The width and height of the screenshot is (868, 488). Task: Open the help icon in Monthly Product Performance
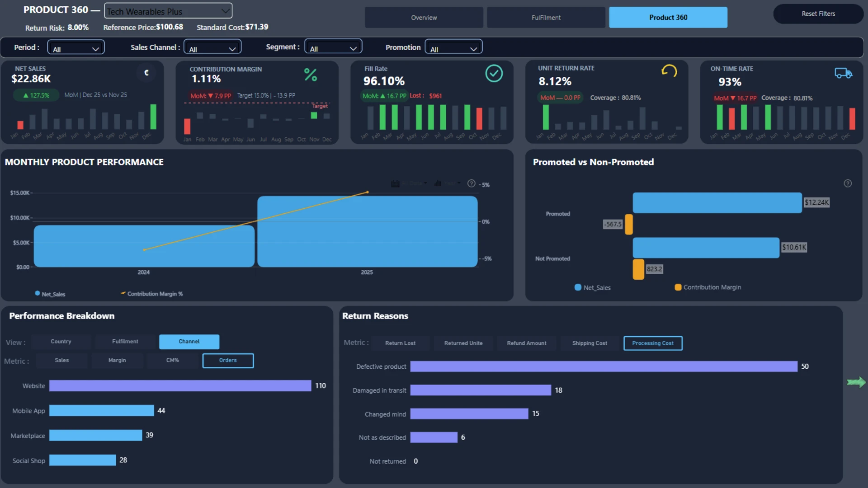(x=471, y=183)
